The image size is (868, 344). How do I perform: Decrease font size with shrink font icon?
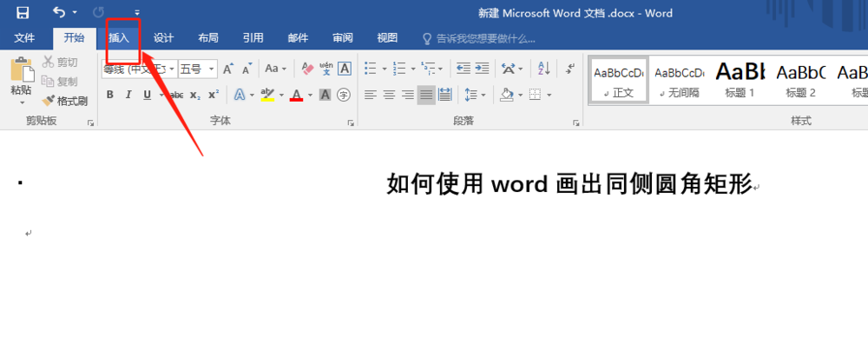click(x=247, y=69)
